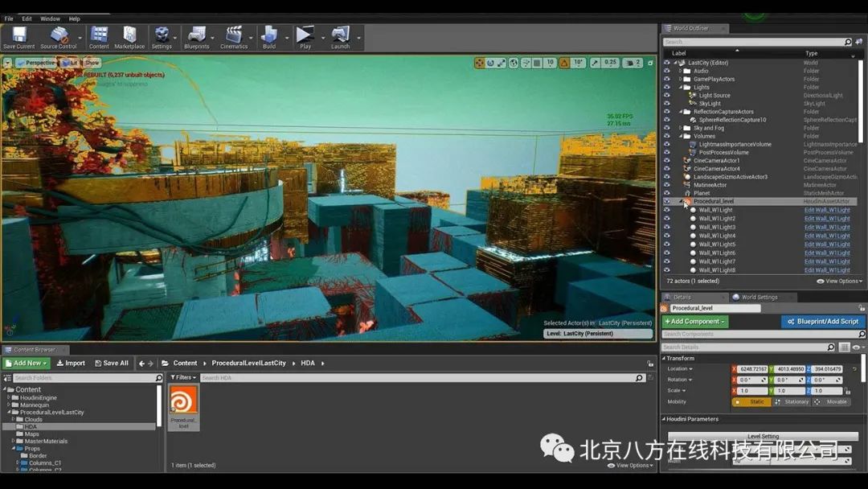Click Add New in Content Browser
Viewport: 868px width, 489px height.
(x=27, y=364)
